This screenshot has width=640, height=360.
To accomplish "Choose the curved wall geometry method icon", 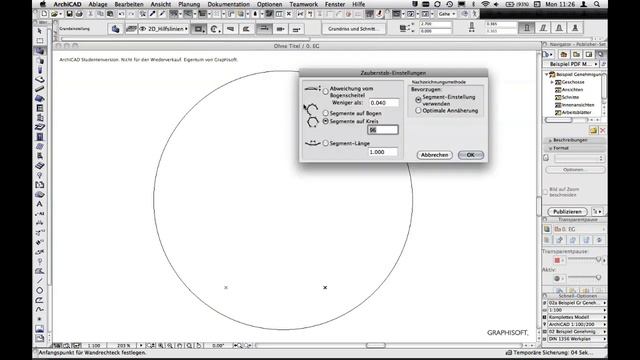I will pyautogui.click(x=215, y=29).
